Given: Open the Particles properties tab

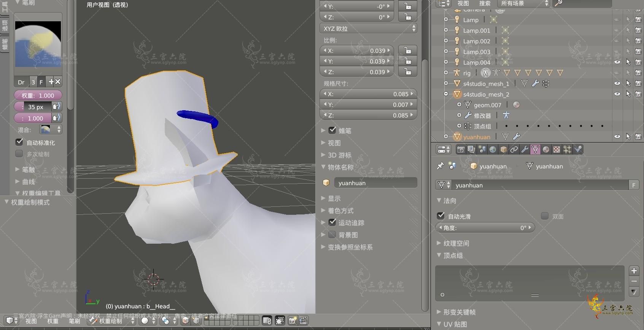Looking at the screenshot, I should point(567,149).
